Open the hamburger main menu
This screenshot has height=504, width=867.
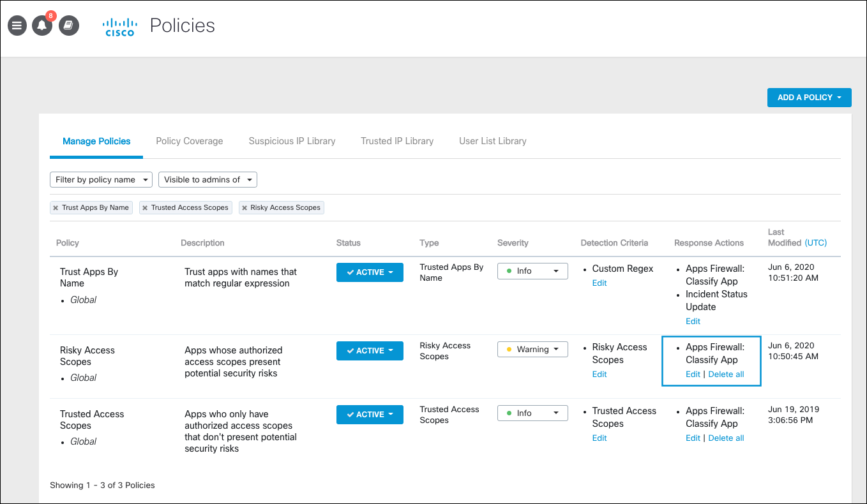tap(17, 26)
